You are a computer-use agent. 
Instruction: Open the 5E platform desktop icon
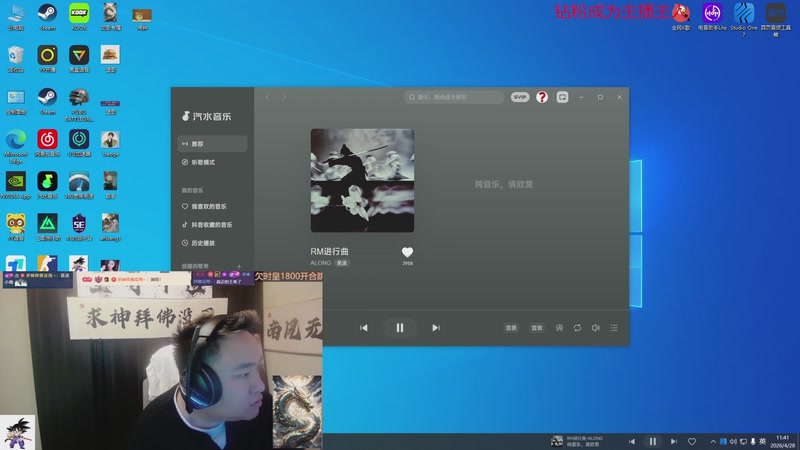[79, 227]
